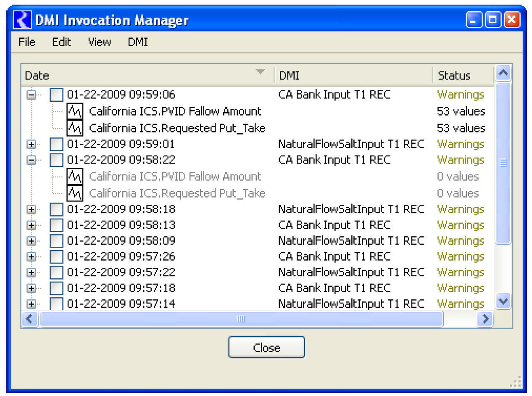Click the vertical scrollbar up arrow

(x=503, y=73)
